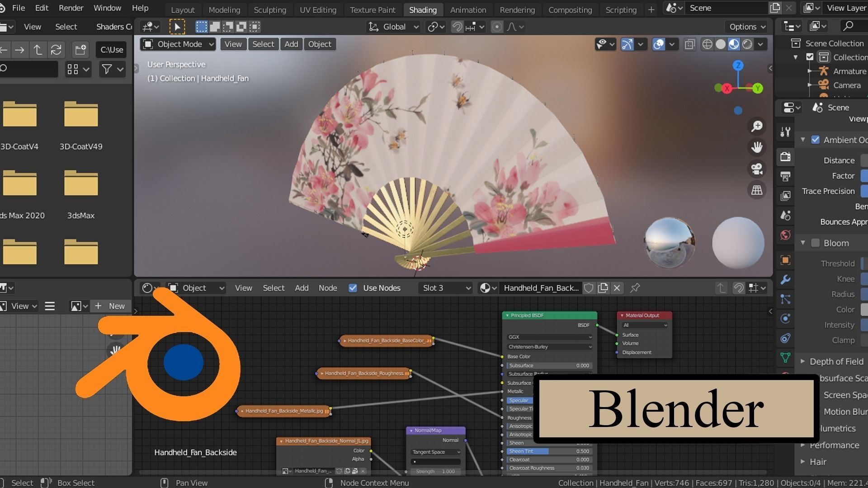The height and width of the screenshot is (488, 868).
Task: Click the New image button
Action: tap(111, 306)
